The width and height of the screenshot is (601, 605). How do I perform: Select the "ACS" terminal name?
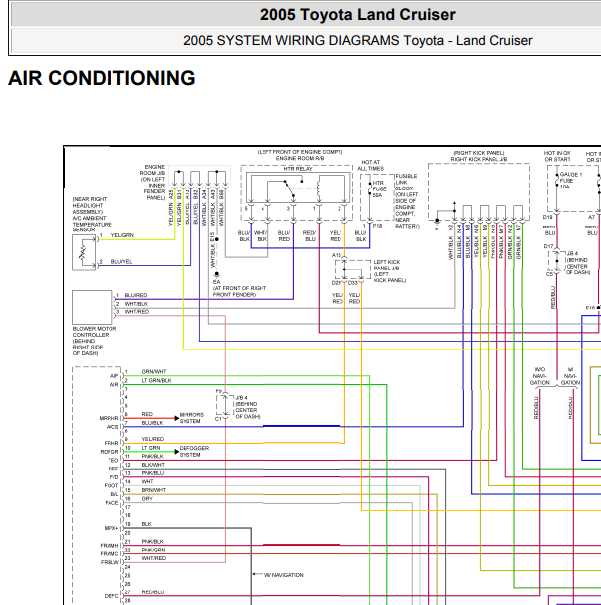click(x=112, y=427)
